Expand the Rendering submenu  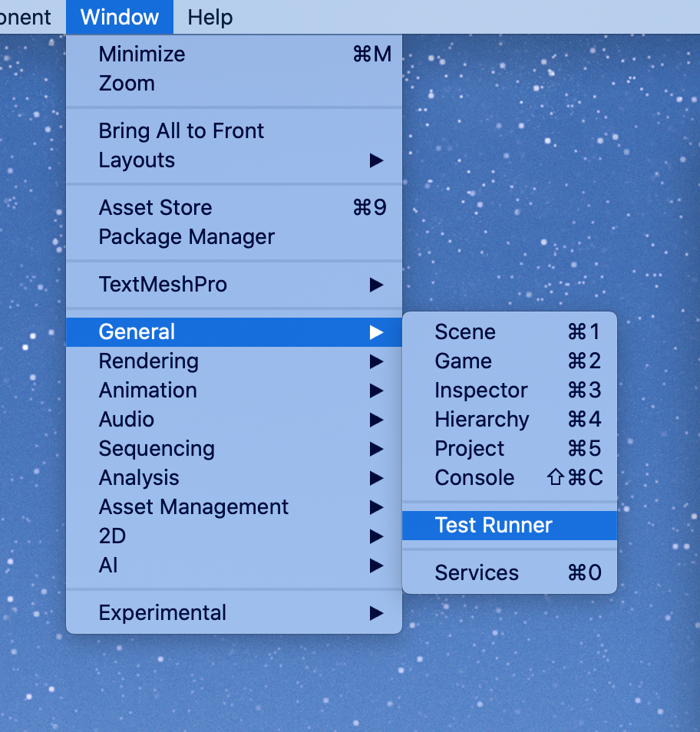coord(234,361)
